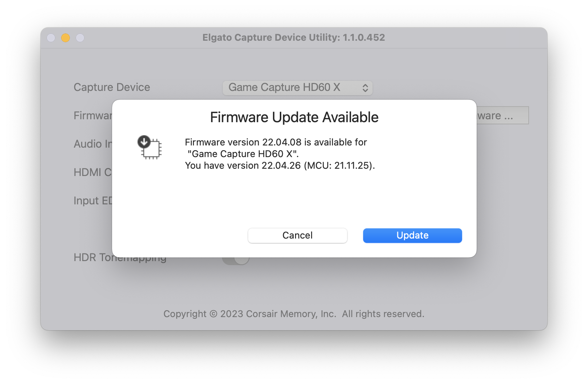
Task: Click the firmware chip download icon
Action: [x=150, y=147]
